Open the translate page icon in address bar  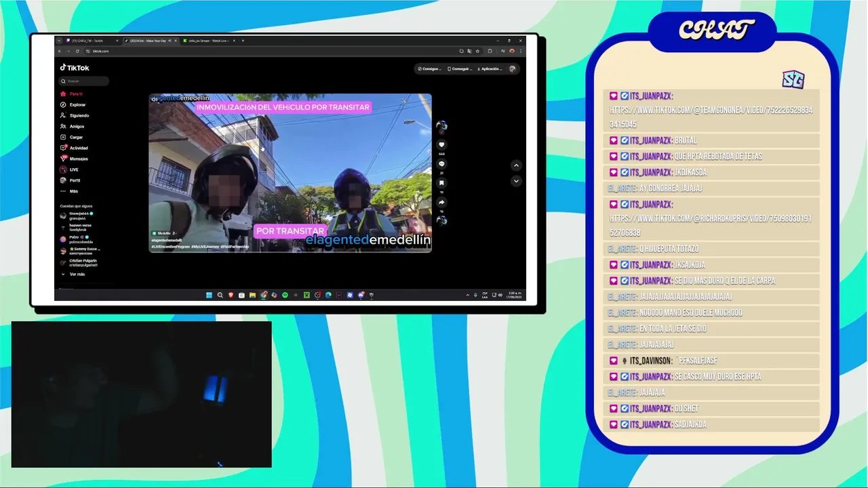[x=469, y=51]
